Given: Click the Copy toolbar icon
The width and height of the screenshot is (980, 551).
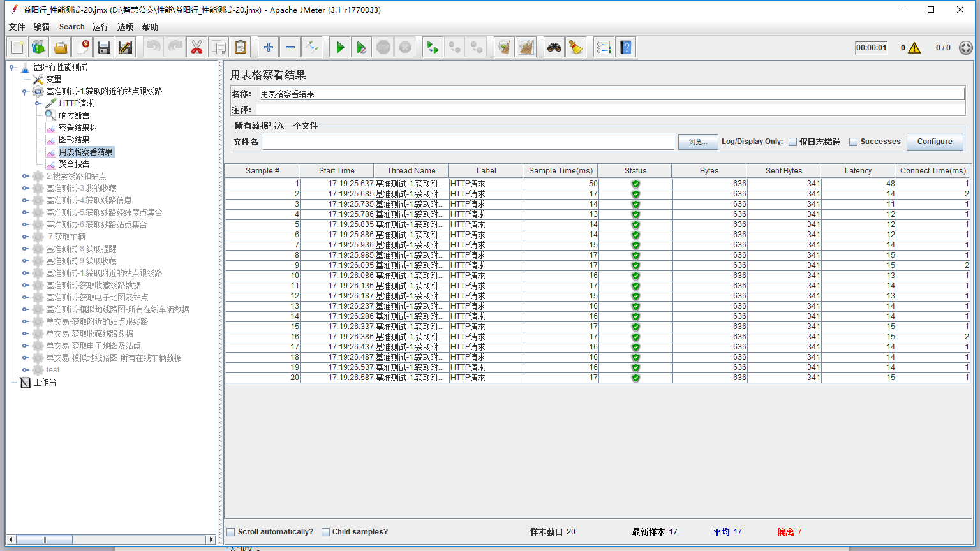Looking at the screenshot, I should (x=218, y=47).
